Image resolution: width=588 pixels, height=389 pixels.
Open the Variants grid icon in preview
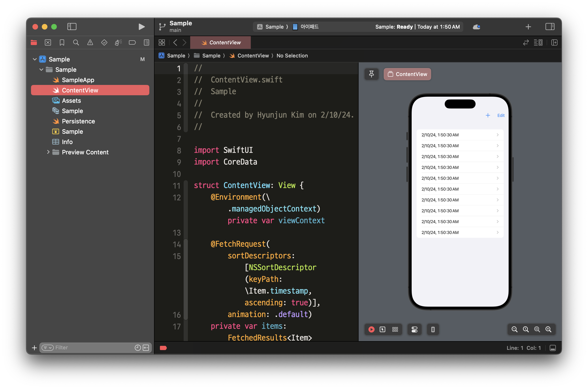[x=395, y=329]
